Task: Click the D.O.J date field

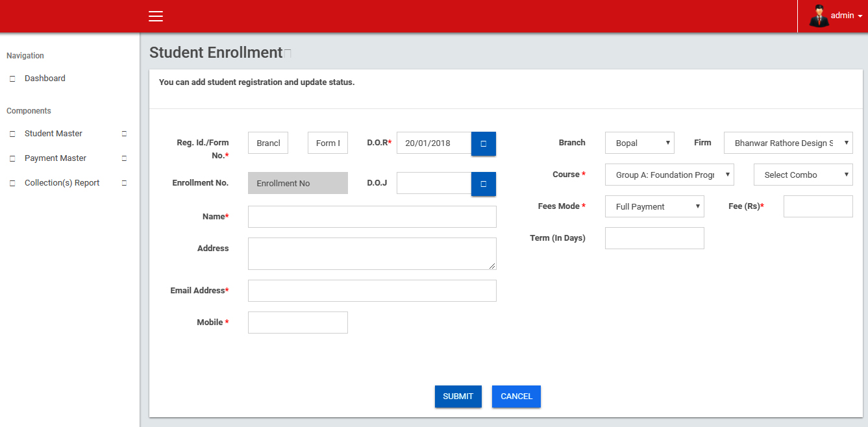Action: tap(434, 183)
